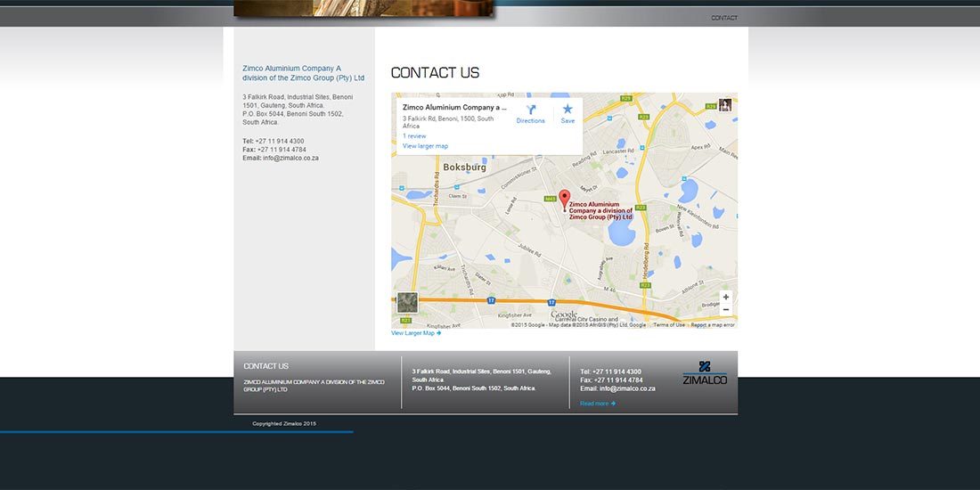Click 'Read more' link in footer
Screen dimensions: 980x490
click(597, 404)
